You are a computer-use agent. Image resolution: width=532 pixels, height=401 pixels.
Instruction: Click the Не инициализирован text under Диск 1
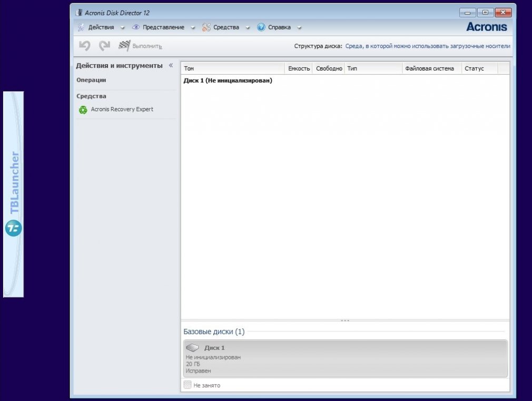click(213, 357)
